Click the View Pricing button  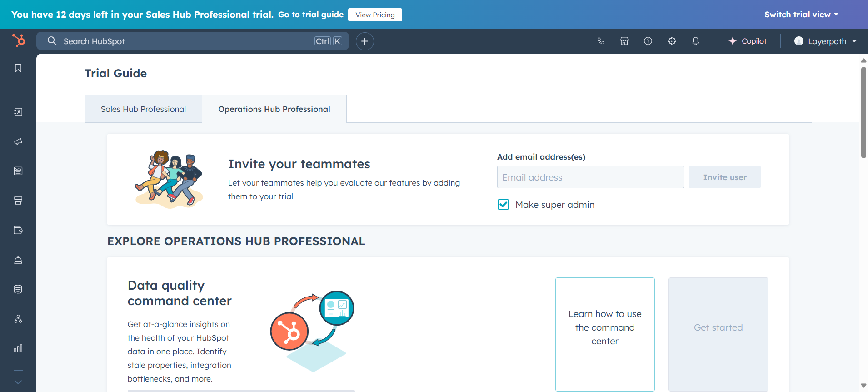pyautogui.click(x=375, y=15)
